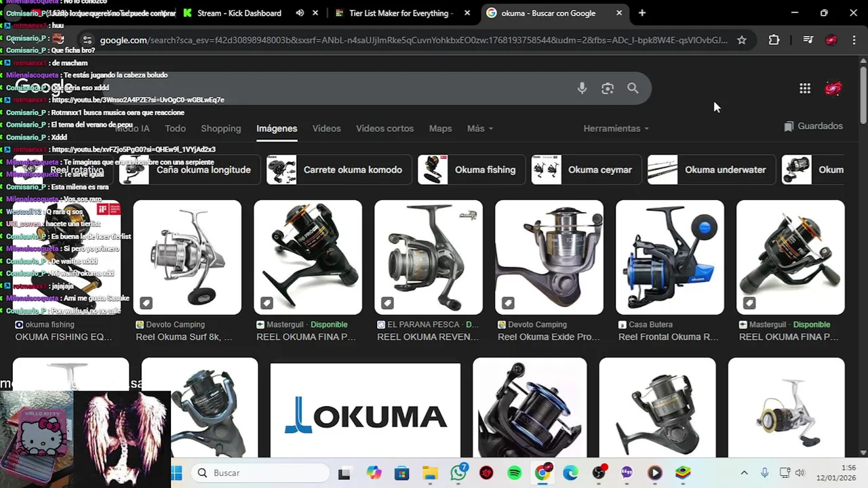The width and height of the screenshot is (868, 488).
Task: Open the Casa Butera blue reel image
Action: point(670,258)
